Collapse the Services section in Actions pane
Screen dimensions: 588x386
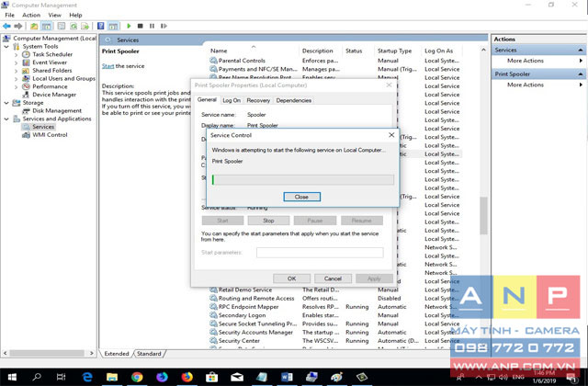pyautogui.click(x=580, y=50)
